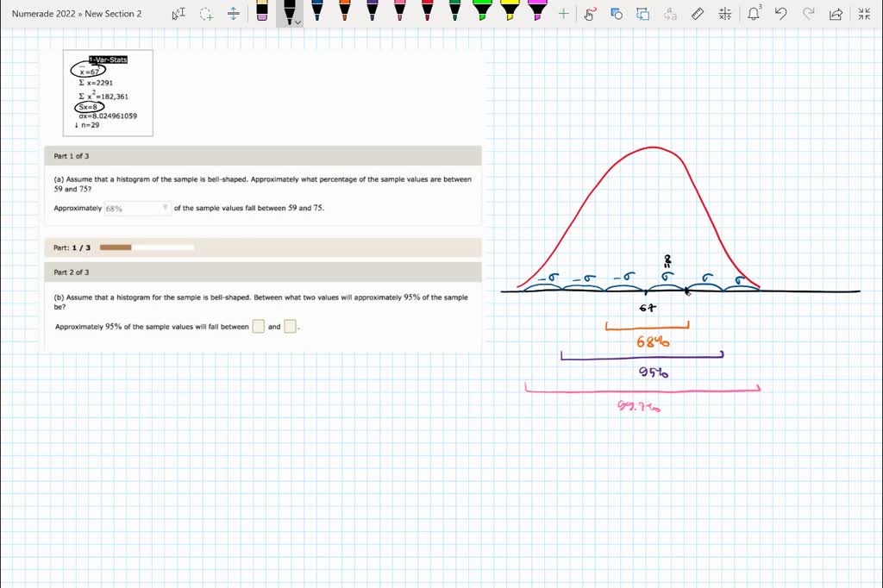Open the New Section 2 breadcrumb

(113, 14)
